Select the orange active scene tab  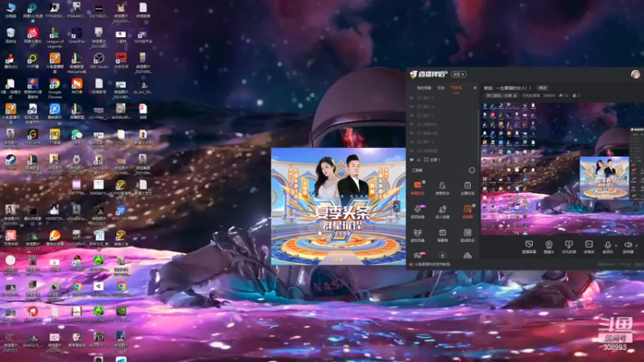(x=456, y=88)
